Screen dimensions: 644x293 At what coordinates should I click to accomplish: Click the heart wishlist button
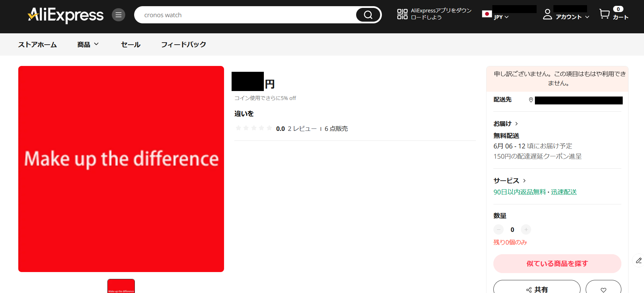tap(603, 290)
